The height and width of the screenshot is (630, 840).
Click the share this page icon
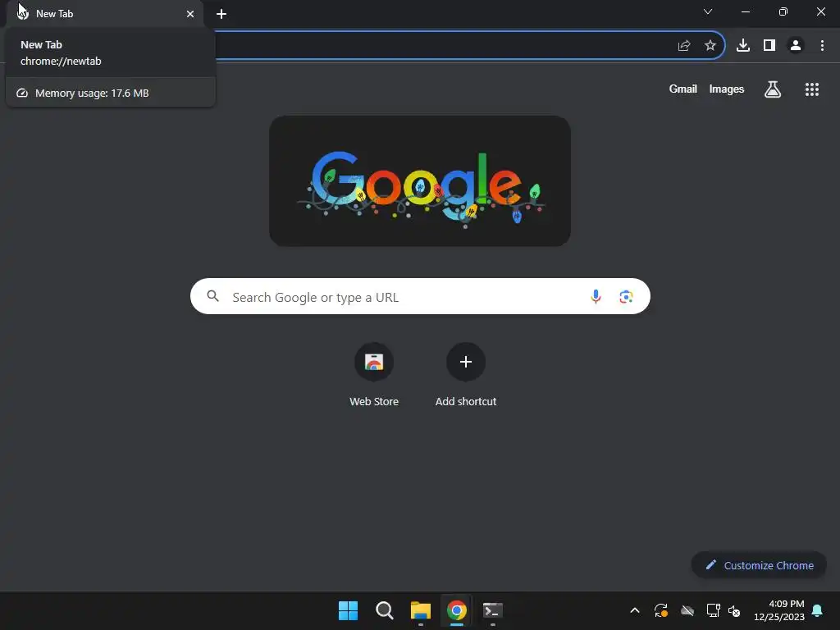[x=684, y=46]
